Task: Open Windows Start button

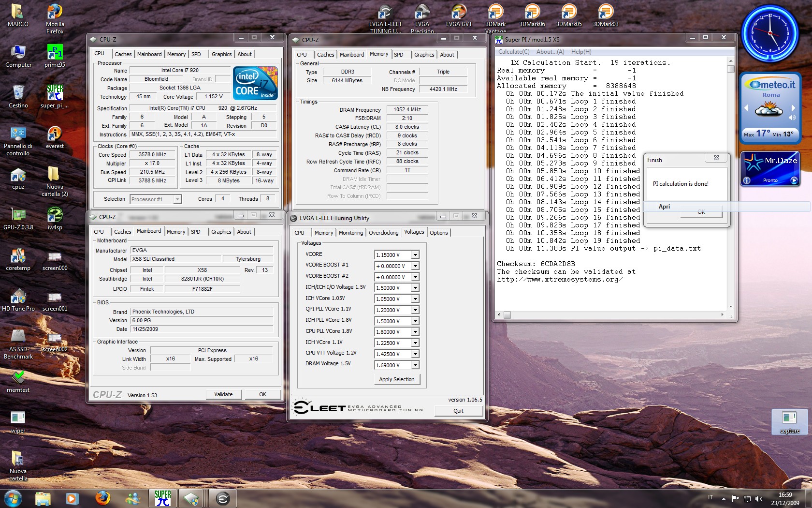Action: tap(13, 498)
